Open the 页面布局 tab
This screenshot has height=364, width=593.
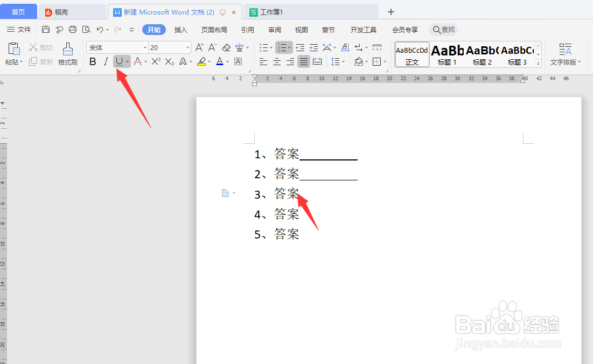point(214,30)
